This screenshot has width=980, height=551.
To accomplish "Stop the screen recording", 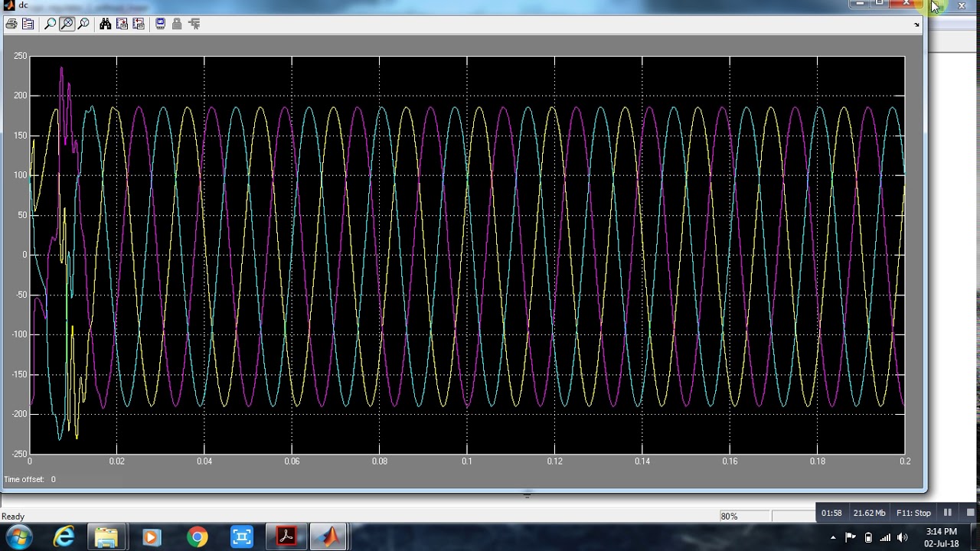I will [x=970, y=513].
